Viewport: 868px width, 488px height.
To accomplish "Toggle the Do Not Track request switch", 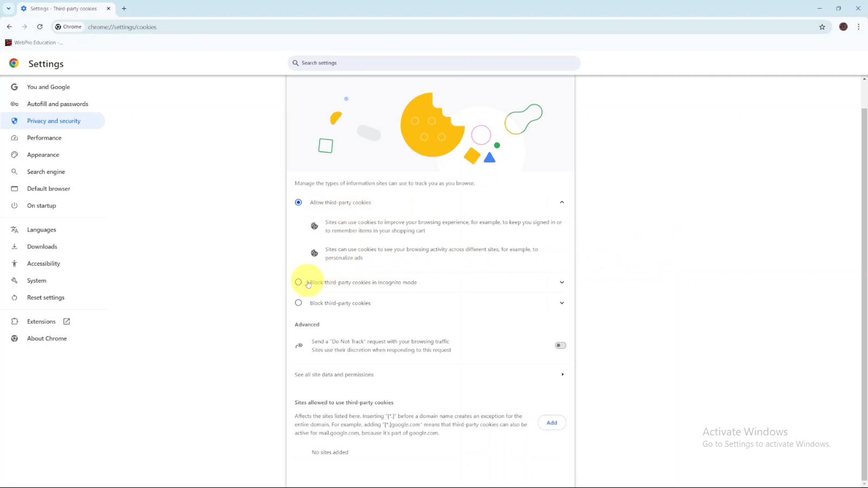I will 560,345.
